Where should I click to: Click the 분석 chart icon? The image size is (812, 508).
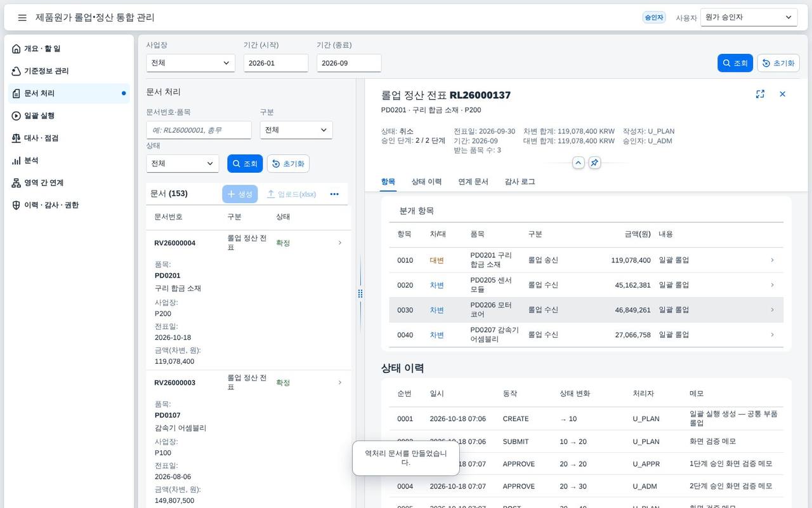click(x=16, y=161)
